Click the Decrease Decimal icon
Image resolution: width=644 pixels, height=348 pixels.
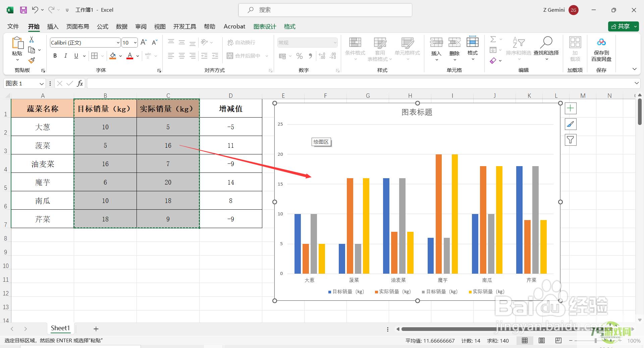[333, 56]
